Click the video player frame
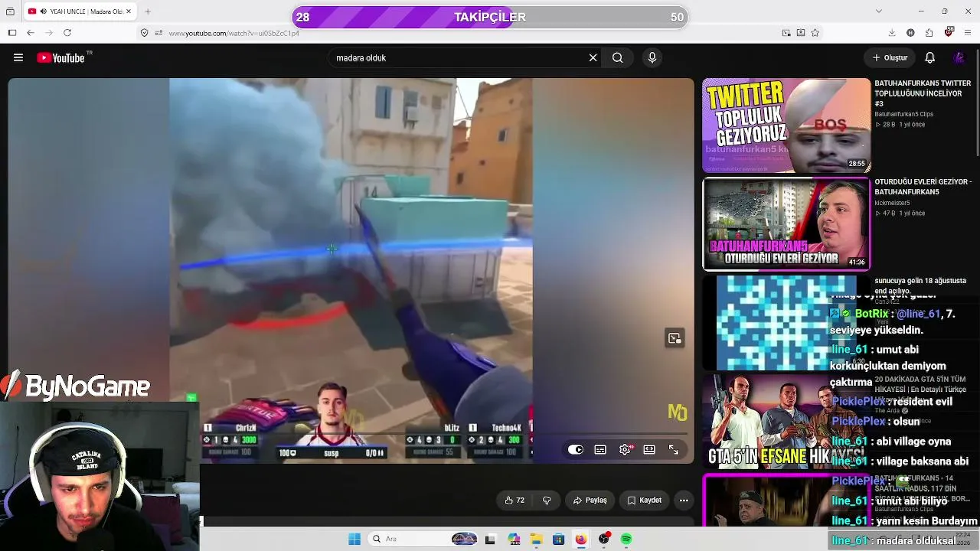980x551 pixels. (351, 271)
